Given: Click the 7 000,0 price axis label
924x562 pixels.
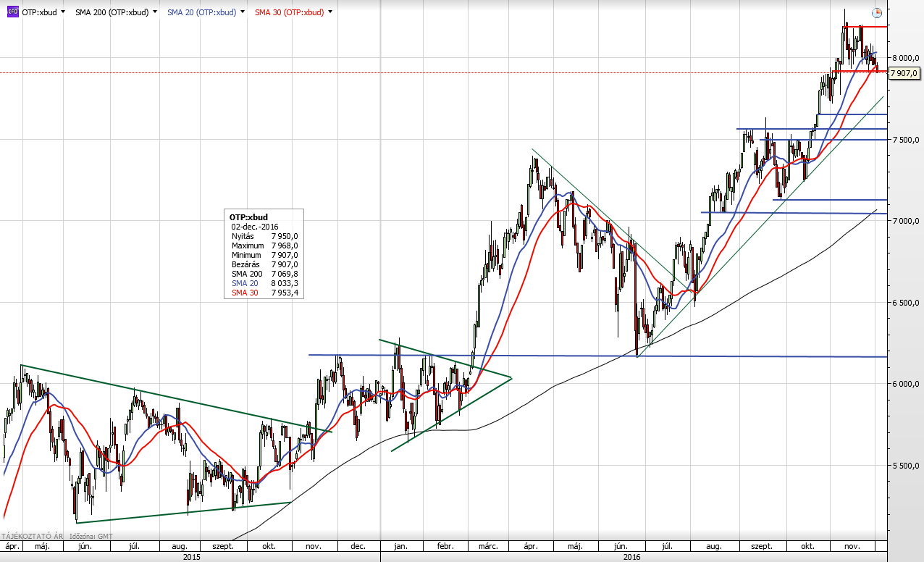Looking at the screenshot, I should click(906, 221).
